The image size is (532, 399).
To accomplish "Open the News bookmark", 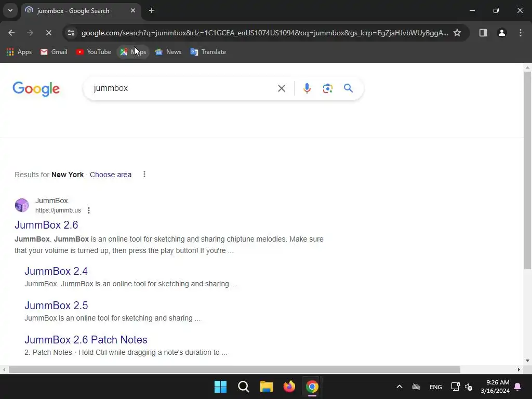I will tap(168, 52).
